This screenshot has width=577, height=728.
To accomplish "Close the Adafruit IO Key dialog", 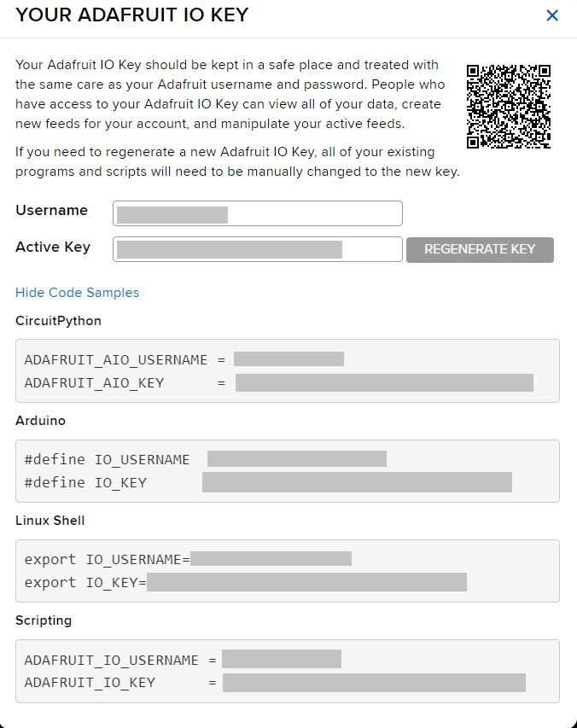I will (x=552, y=15).
